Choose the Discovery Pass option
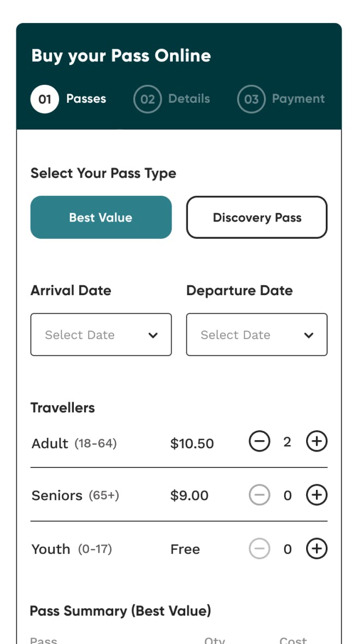 point(257,218)
